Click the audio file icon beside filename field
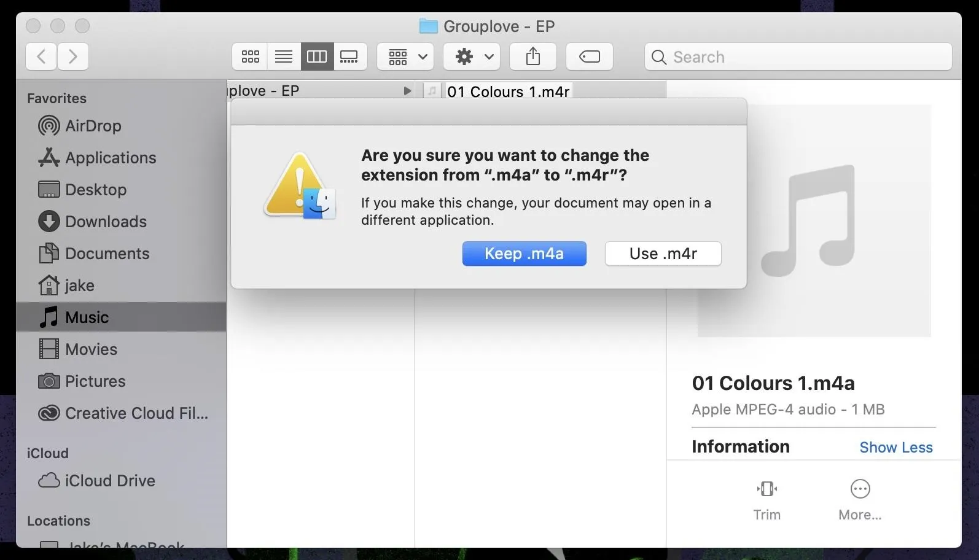This screenshot has width=979, height=560. click(x=432, y=91)
